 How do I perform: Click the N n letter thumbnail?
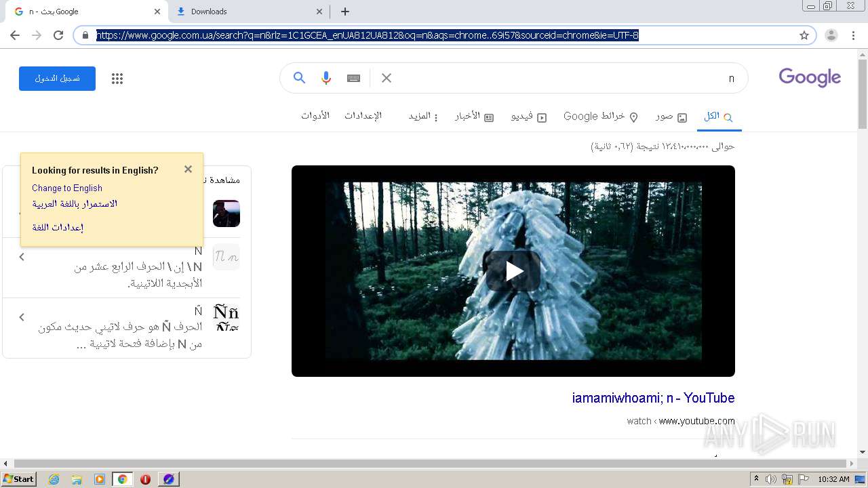pos(226,257)
